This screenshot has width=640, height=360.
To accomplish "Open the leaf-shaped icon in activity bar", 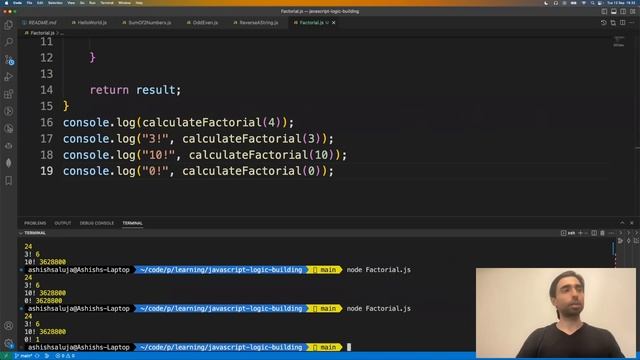I will (x=9, y=162).
